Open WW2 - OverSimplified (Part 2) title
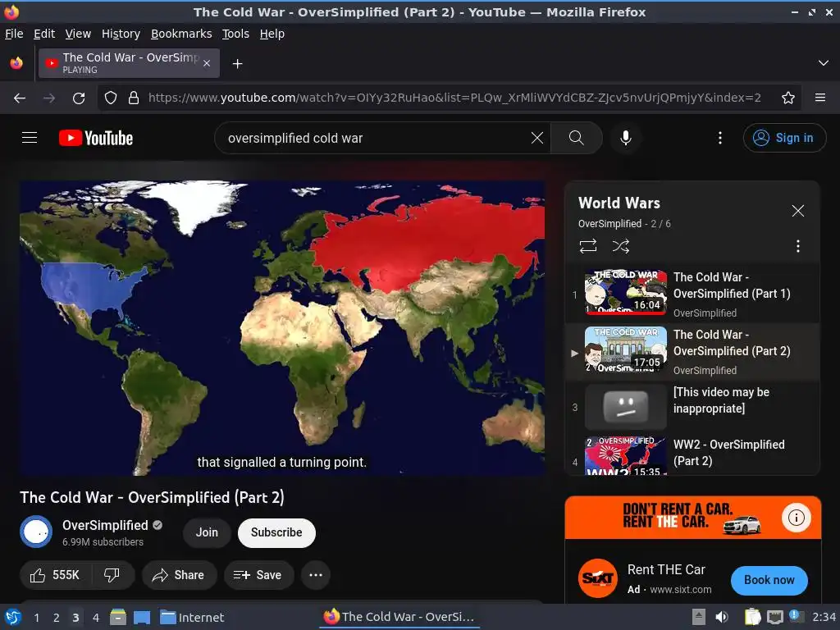Screen dimensions: 840x630 coord(728,453)
